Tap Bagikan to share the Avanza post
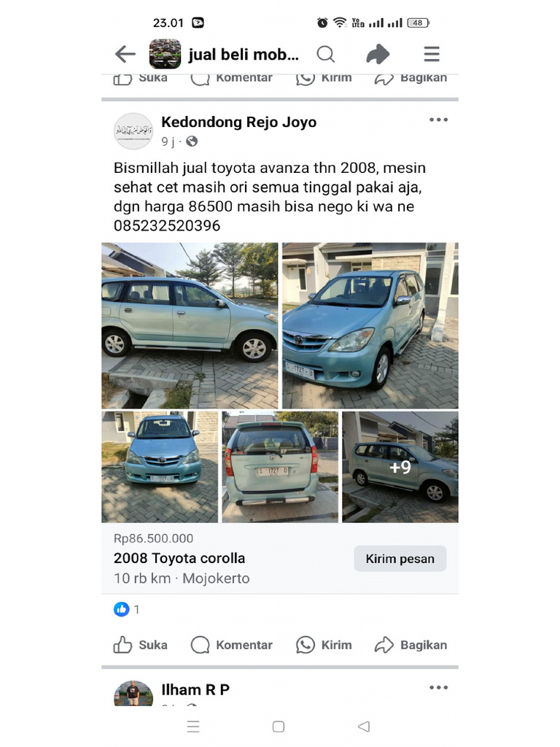Image resolution: width=560 pixels, height=747 pixels. 411,645
